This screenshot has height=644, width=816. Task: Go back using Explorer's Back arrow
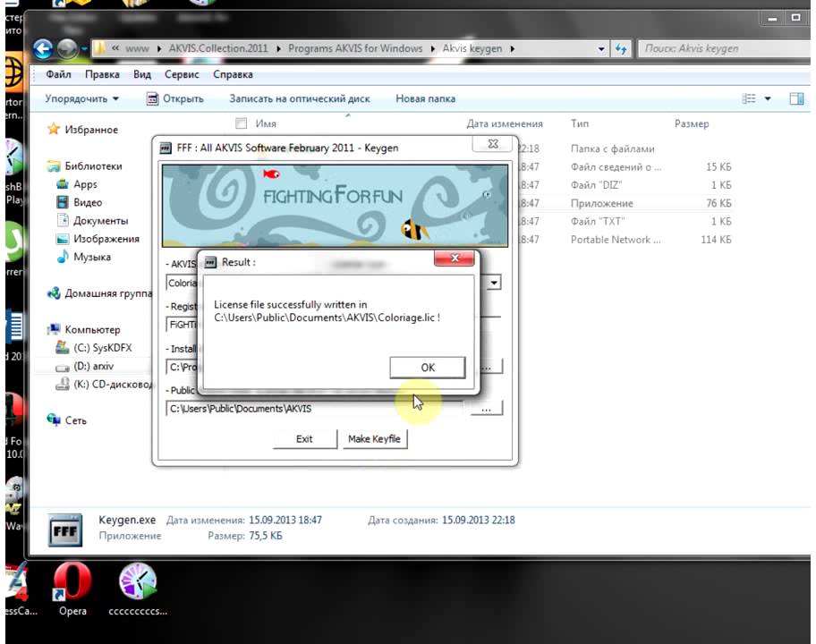click(x=43, y=49)
